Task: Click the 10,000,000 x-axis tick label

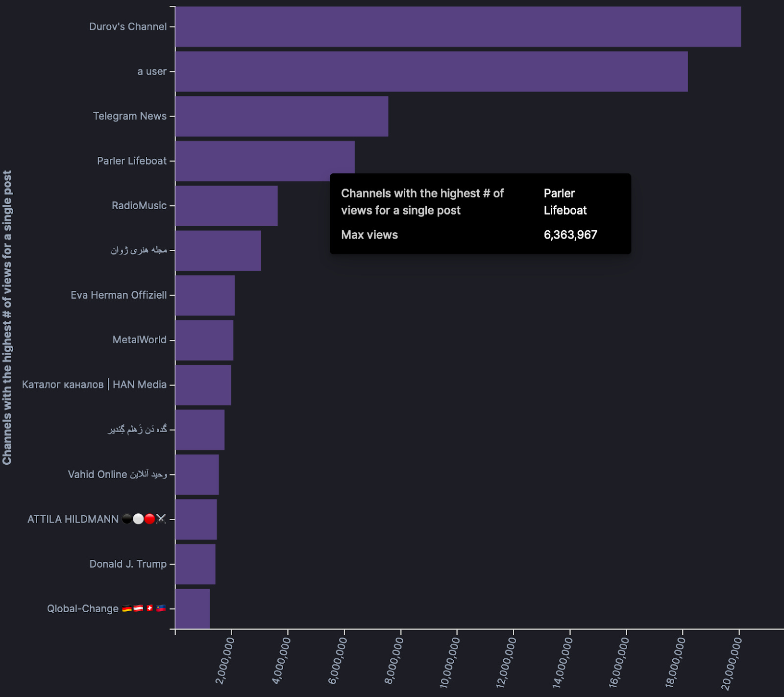Action: pos(450,663)
